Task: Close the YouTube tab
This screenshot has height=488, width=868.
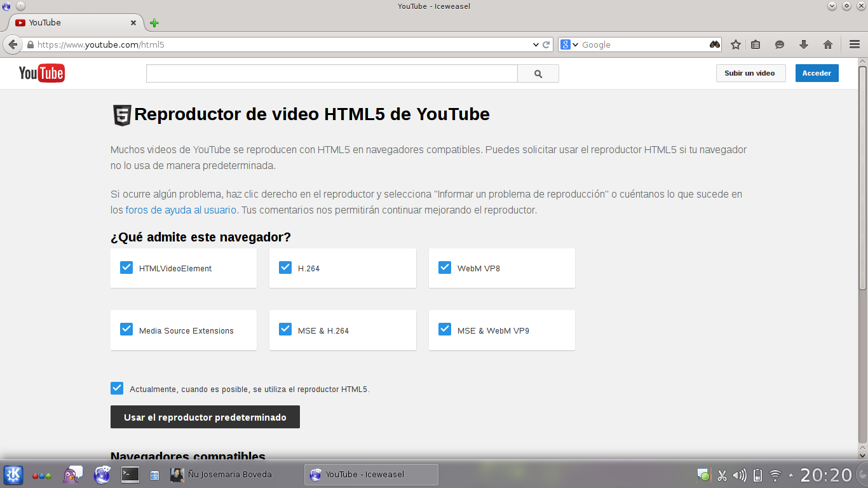Action: coord(133,22)
